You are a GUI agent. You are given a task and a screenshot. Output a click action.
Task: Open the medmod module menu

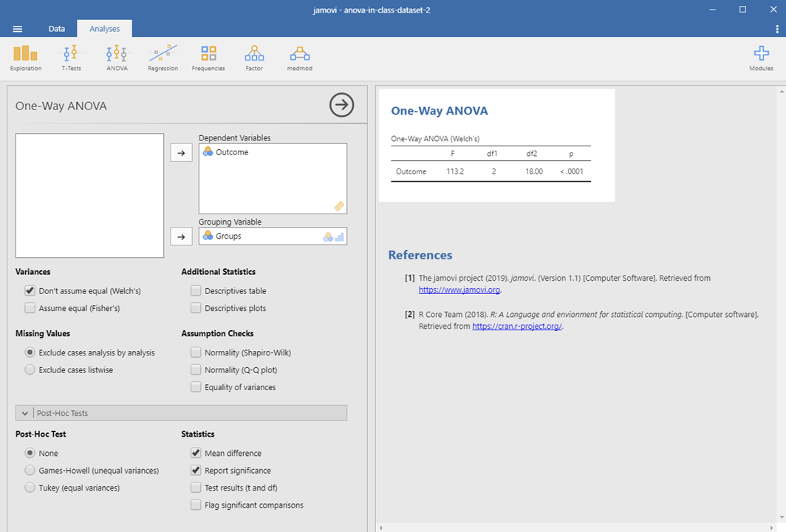click(x=300, y=58)
